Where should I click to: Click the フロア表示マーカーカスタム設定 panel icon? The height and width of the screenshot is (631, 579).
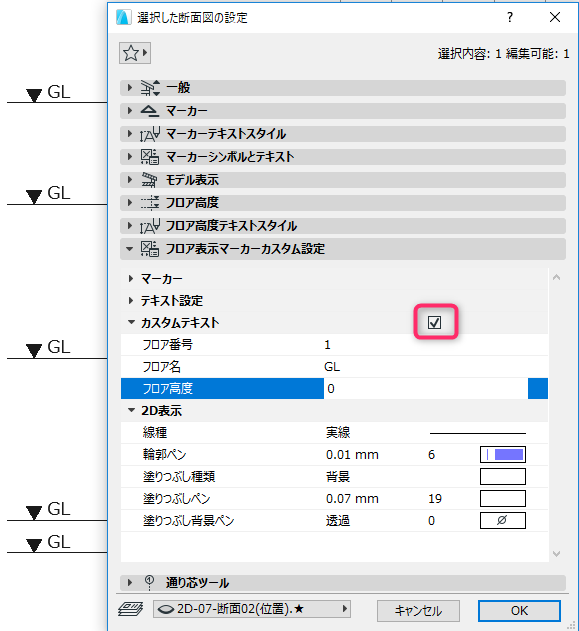(150, 249)
